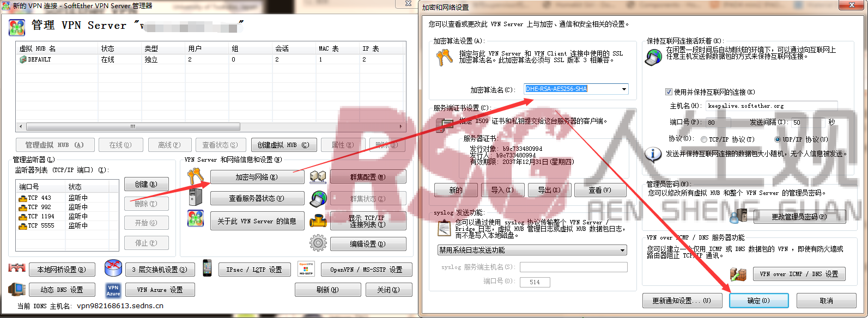Viewport: 868px width, 318px height.
Task: Click 更新通知设置 button
Action: pos(682,301)
